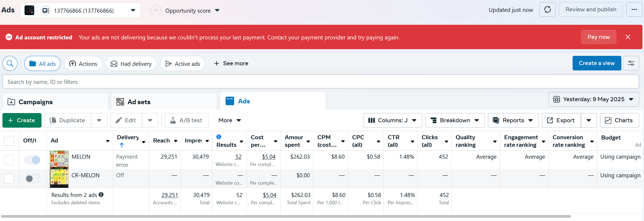Click the Pay now button

(x=598, y=37)
